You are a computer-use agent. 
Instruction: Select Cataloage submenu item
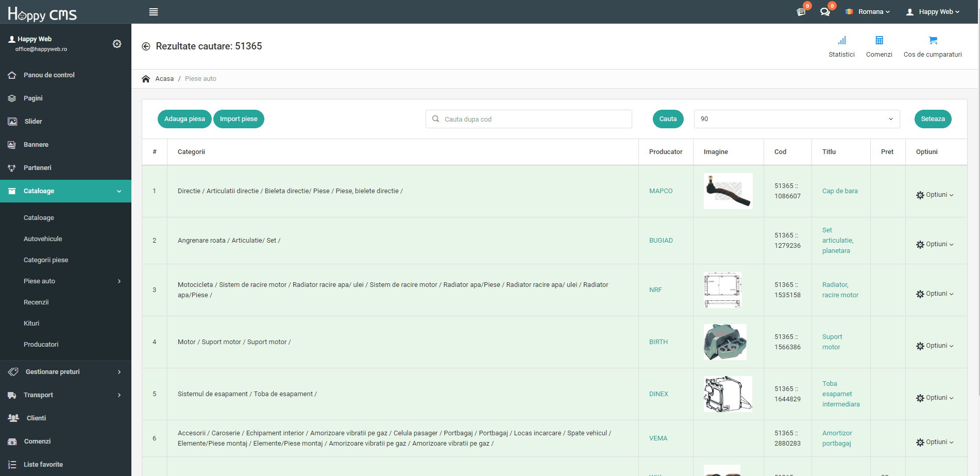pos(39,218)
